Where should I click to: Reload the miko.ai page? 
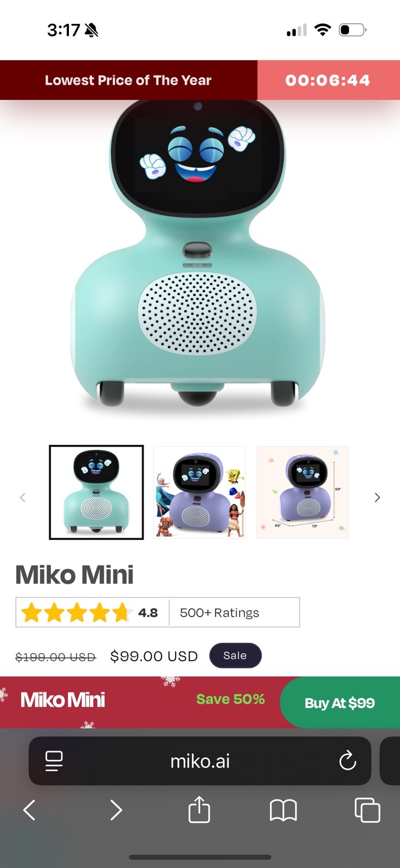[347, 761]
